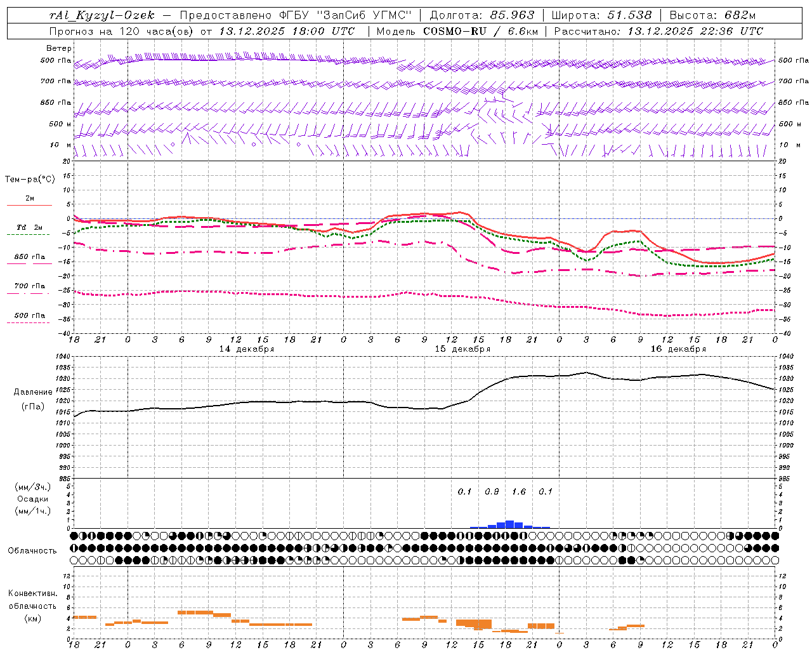Click the Td 2м legend label
812x650 pixels.
click(30, 227)
